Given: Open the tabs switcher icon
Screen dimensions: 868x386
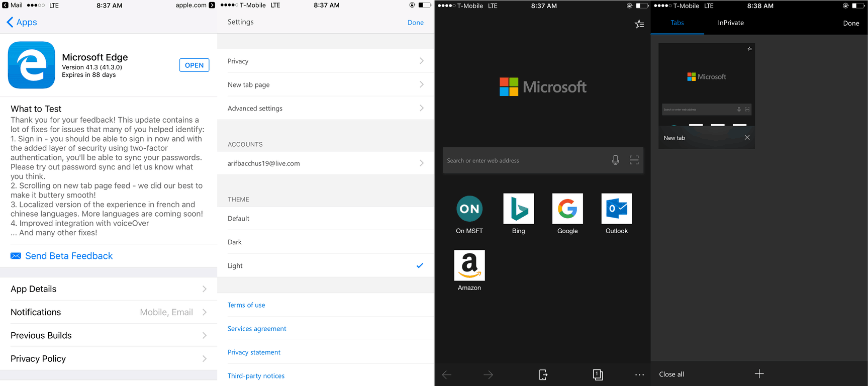Looking at the screenshot, I should (x=598, y=374).
